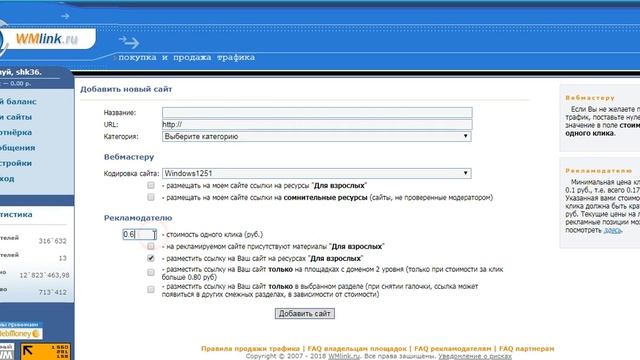Click the Добавить новый сайт heading

(126, 89)
